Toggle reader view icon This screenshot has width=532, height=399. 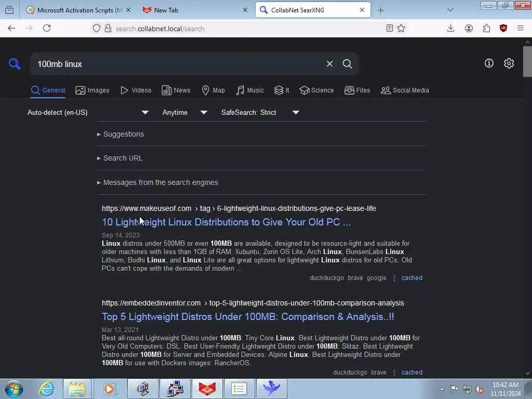coord(390,29)
